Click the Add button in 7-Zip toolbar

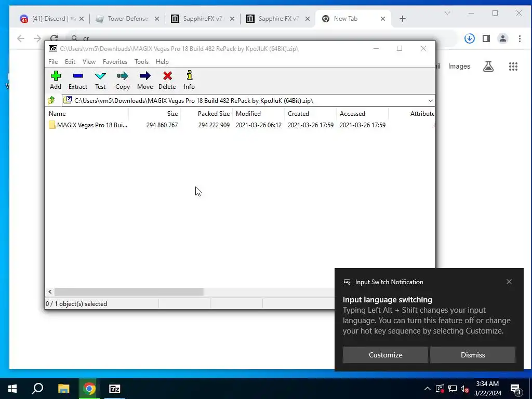coord(56,81)
